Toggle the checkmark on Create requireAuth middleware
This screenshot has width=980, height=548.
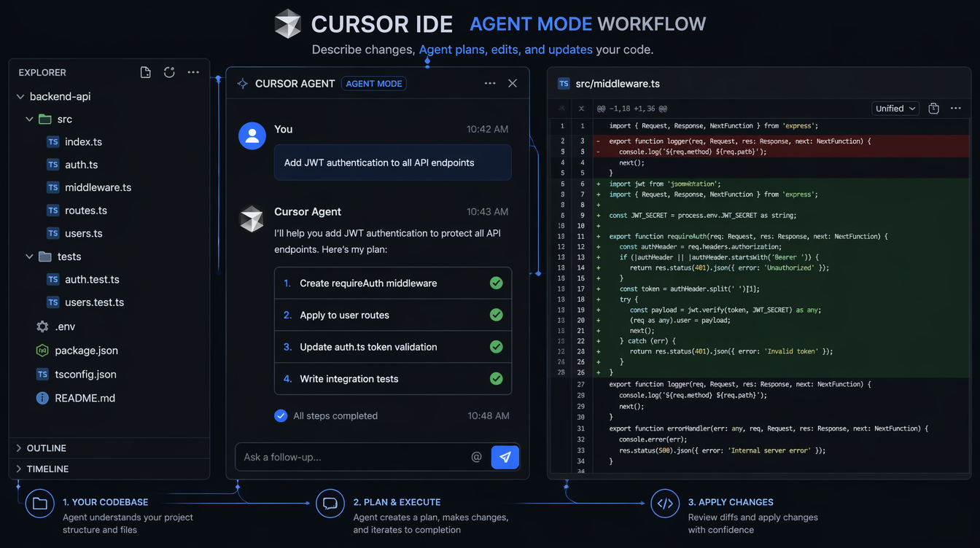(497, 283)
